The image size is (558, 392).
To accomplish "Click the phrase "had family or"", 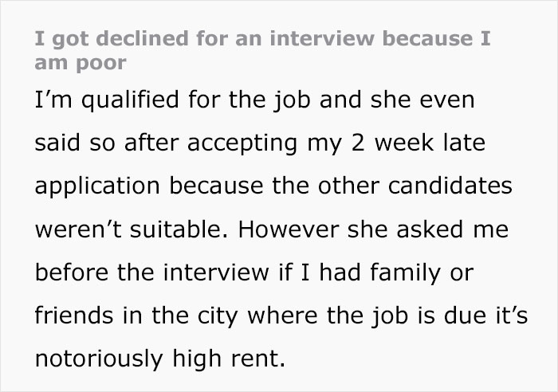I will [x=396, y=272].
